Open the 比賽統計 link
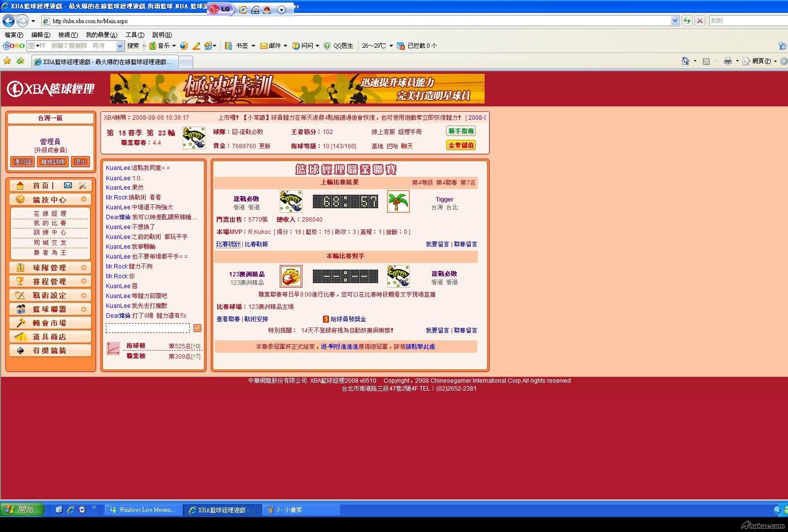This screenshot has width=788, height=532. point(228,244)
